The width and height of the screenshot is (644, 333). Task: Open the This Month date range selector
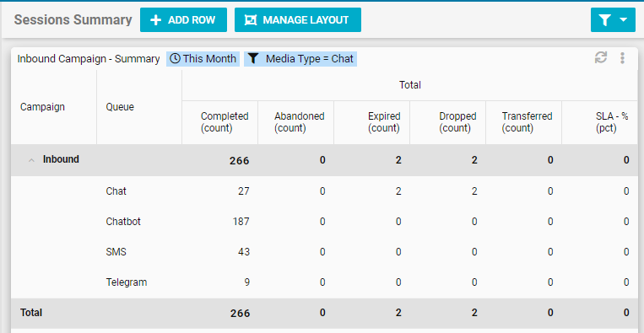203,59
